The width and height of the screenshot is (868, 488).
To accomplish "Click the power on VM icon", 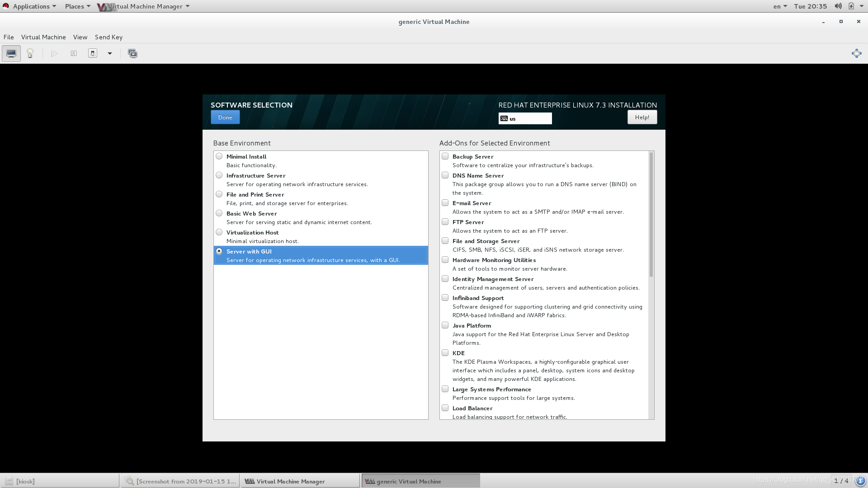I will (x=54, y=53).
